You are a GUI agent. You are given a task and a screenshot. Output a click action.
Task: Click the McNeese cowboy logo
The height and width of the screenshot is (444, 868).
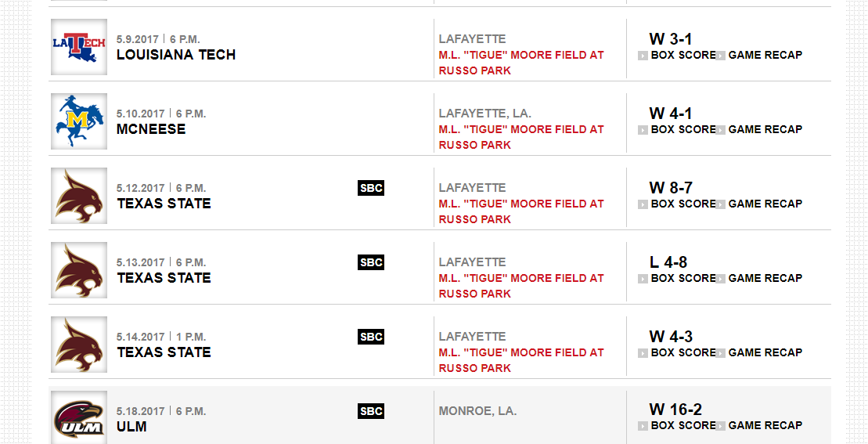coord(79,121)
